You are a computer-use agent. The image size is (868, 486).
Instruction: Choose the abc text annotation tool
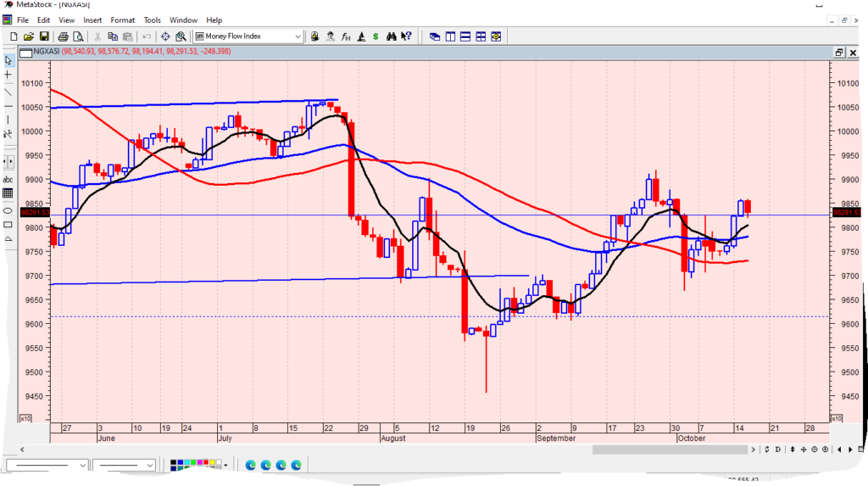coord(8,179)
